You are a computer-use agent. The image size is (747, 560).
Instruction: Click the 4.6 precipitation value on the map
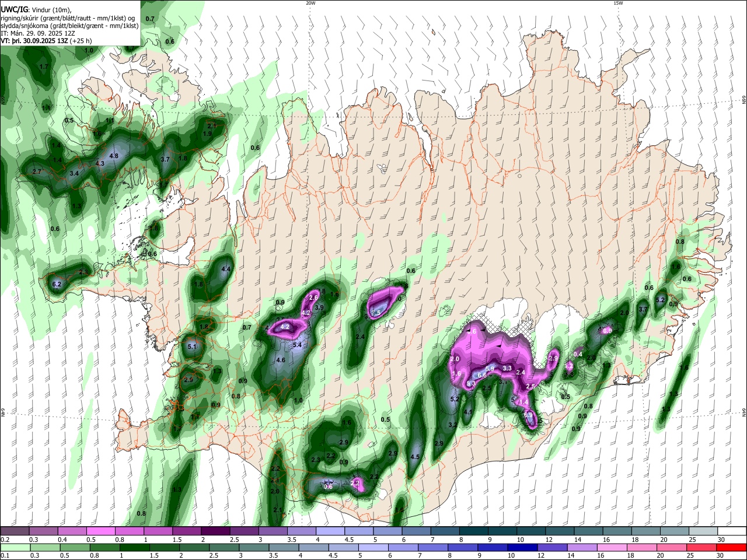(280, 360)
